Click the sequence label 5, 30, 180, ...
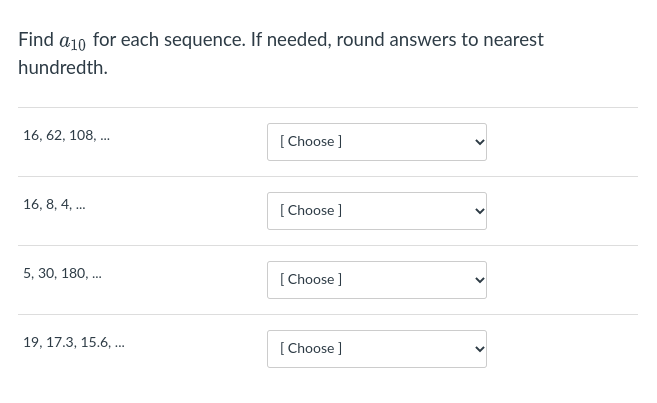 (x=62, y=273)
